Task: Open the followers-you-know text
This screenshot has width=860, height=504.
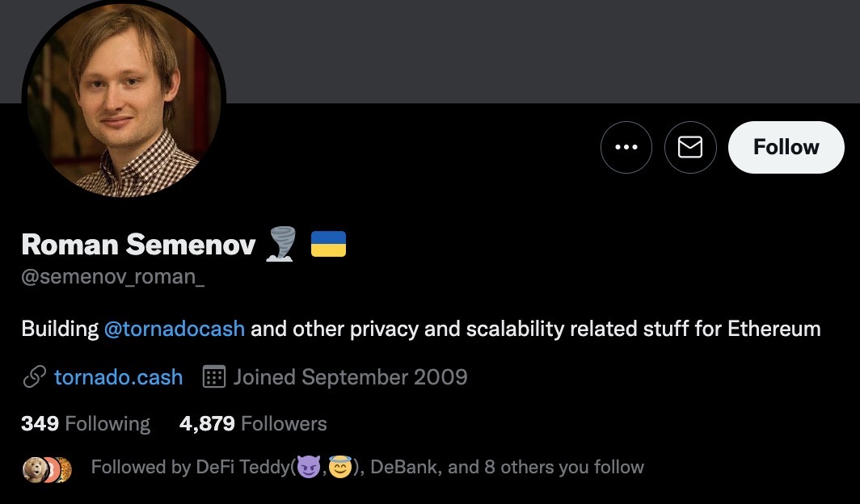Action: click(501, 467)
